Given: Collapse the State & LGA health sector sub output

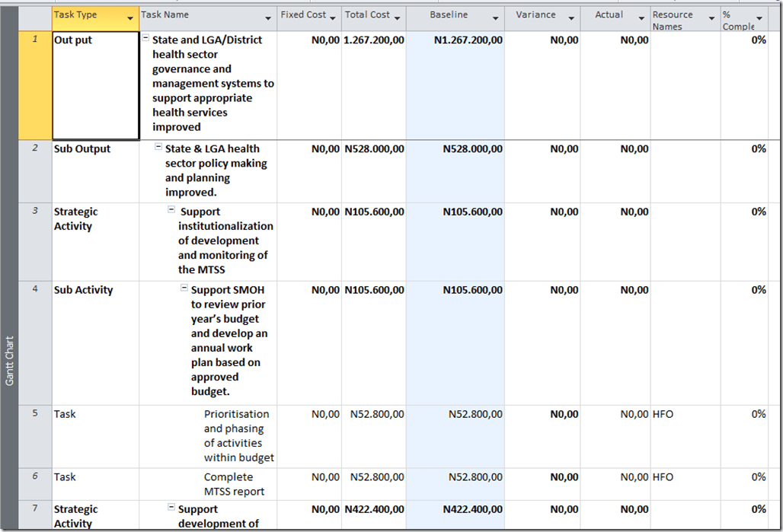Looking at the screenshot, I should [x=159, y=148].
